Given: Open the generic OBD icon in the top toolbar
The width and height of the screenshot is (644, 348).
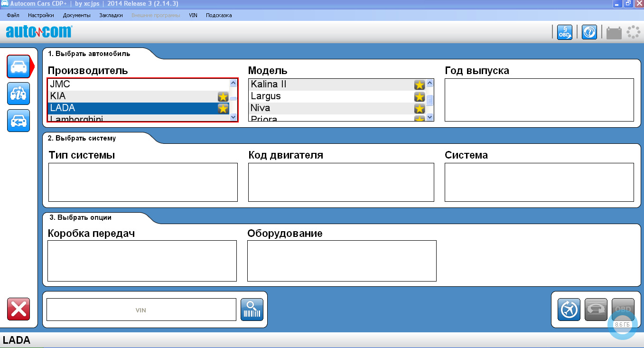Looking at the screenshot, I should (x=565, y=32).
